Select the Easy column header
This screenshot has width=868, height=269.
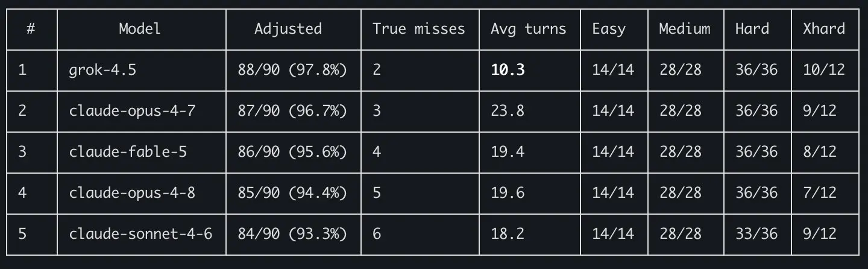coord(609,28)
